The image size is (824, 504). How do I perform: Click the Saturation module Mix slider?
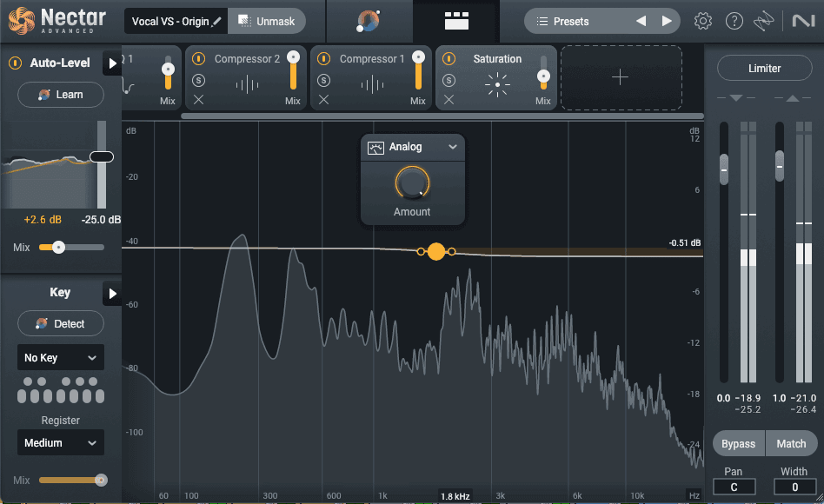pos(543,72)
